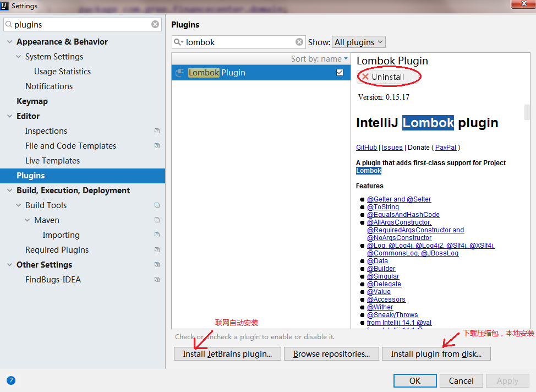
Task: Open the Sort by name dropdown
Action: [319, 59]
